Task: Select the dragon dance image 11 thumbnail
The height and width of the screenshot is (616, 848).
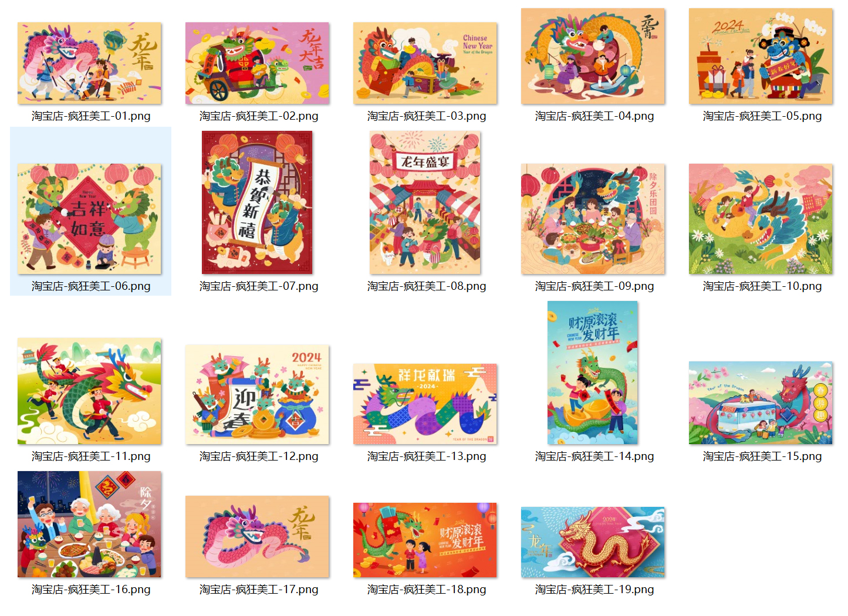Action: (x=89, y=391)
